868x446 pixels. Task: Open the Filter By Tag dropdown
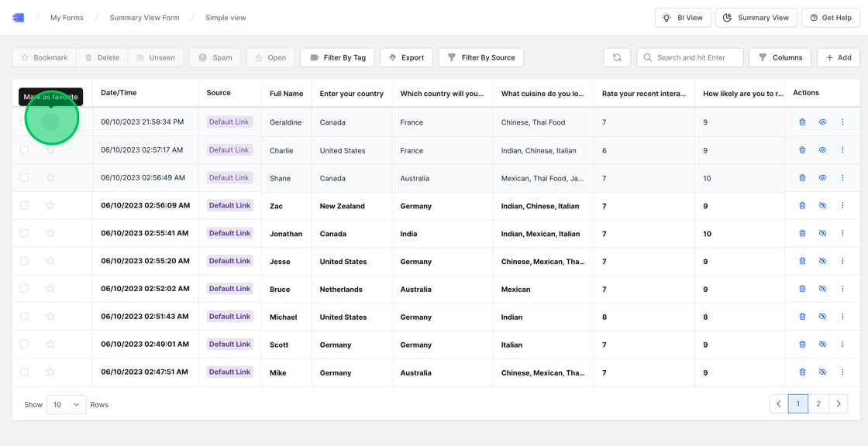click(337, 57)
